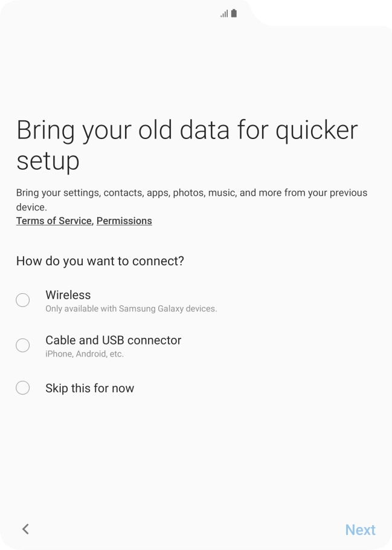Go back using the left arrow

pyautogui.click(x=25, y=529)
